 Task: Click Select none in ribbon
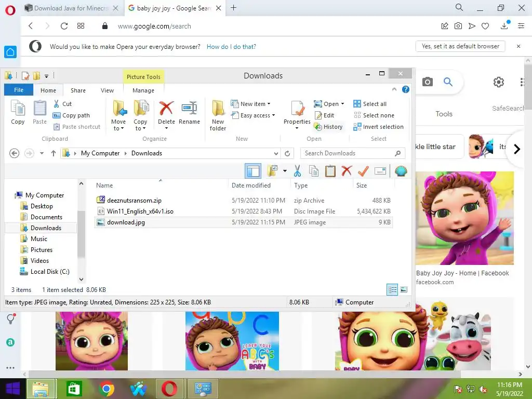click(x=374, y=115)
